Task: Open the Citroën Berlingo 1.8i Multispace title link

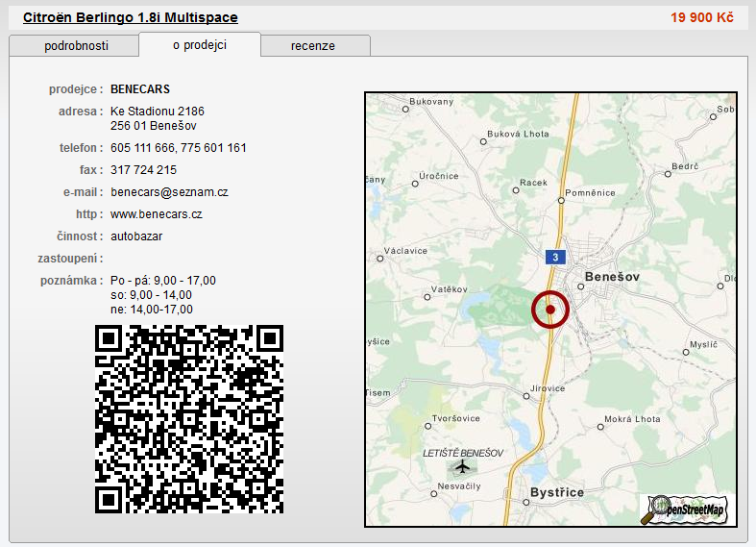Action: 131,18
